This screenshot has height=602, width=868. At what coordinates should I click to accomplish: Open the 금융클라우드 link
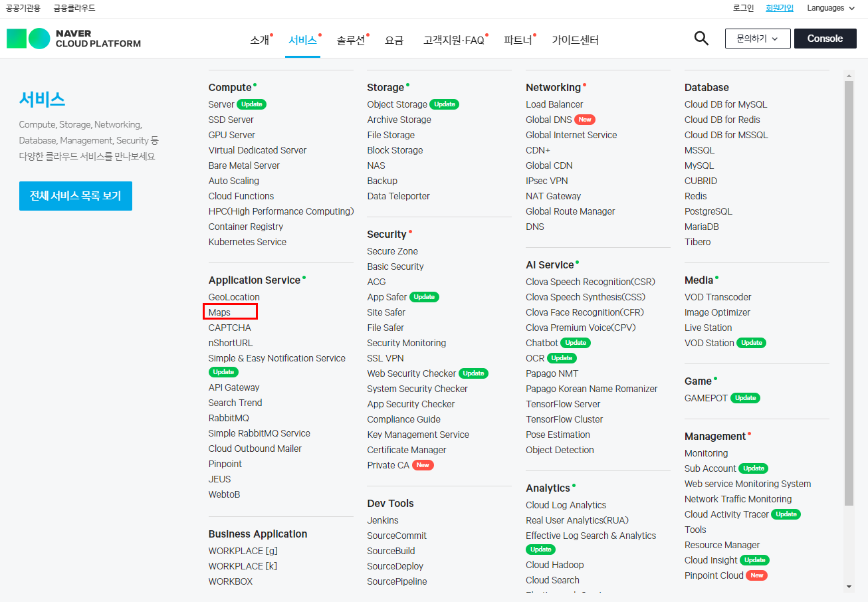pos(74,8)
